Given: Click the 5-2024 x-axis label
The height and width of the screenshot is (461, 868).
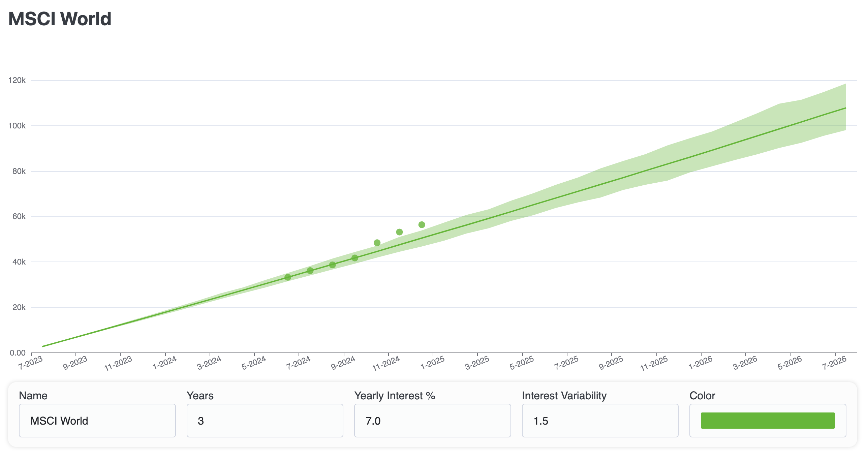Looking at the screenshot, I should pos(254,363).
